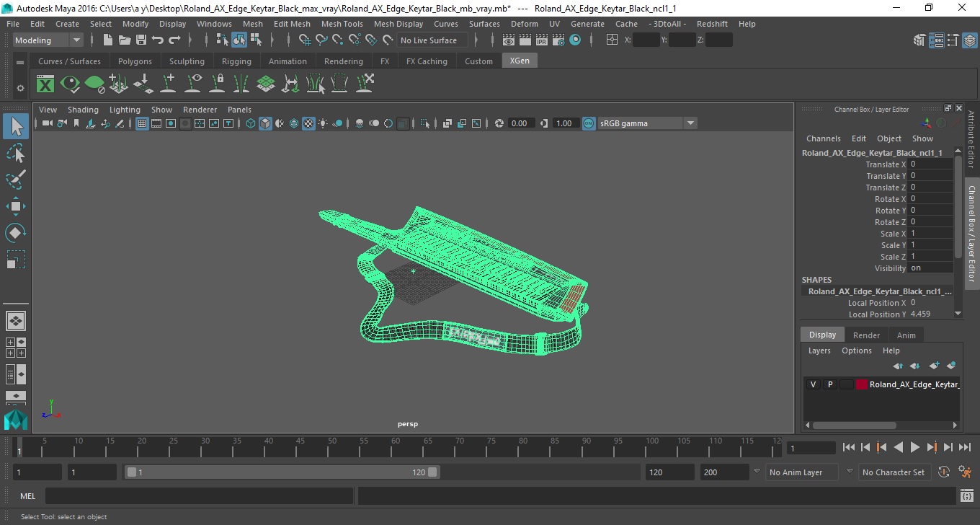Screen dimensions: 980x525
Task: Enable snap to curves magnet icon
Action: tap(321, 40)
